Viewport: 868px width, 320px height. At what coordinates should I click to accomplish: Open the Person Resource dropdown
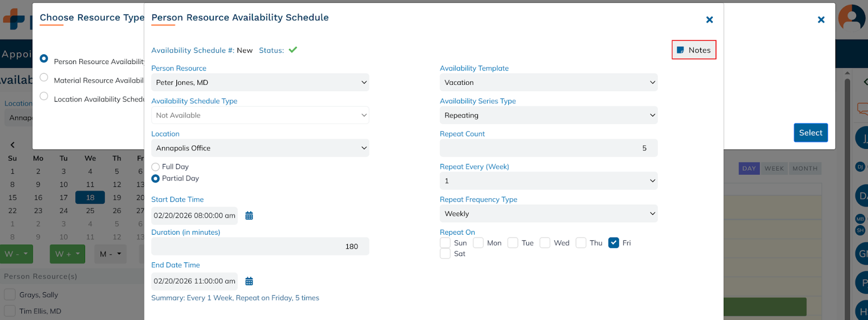click(260, 83)
